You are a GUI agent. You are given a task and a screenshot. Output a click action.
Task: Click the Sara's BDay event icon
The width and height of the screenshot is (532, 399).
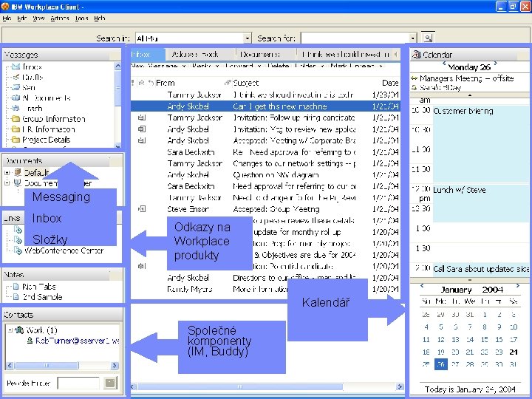click(x=414, y=87)
